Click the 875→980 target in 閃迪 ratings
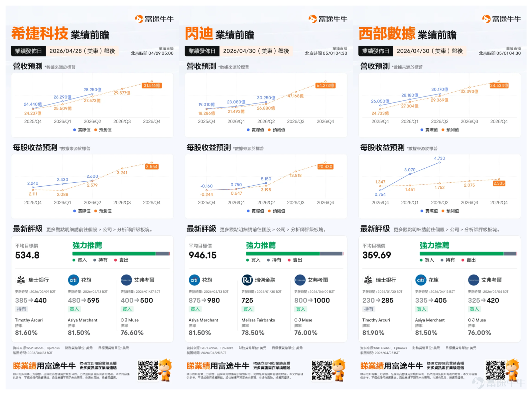532x395 pixels. (x=204, y=300)
